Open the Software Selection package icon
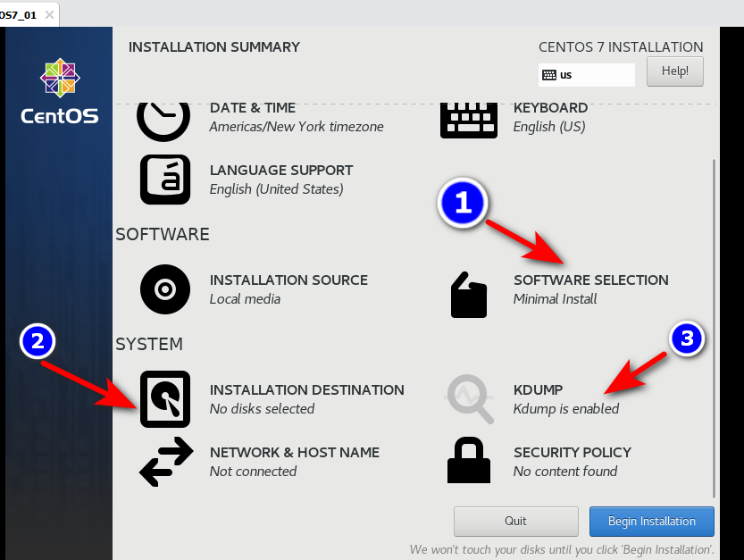 point(469,295)
